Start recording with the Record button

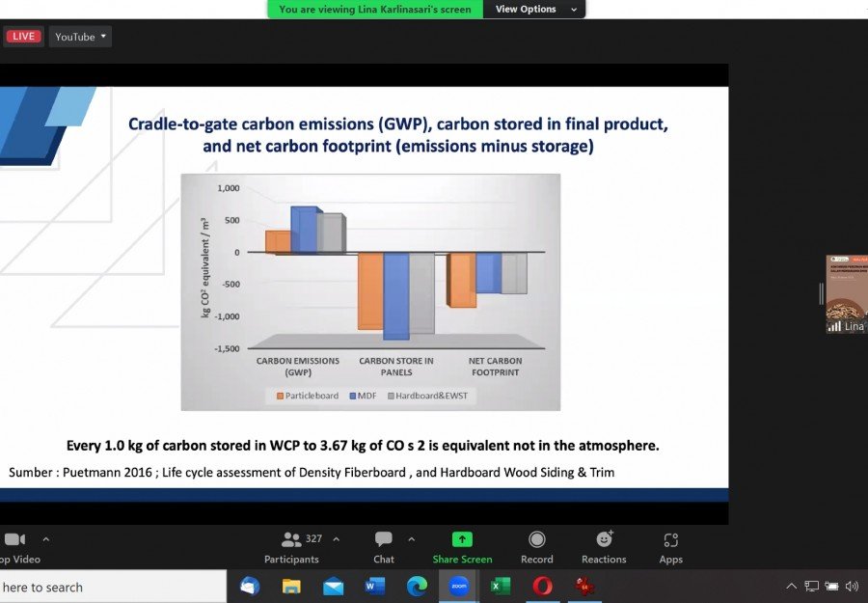(x=536, y=548)
